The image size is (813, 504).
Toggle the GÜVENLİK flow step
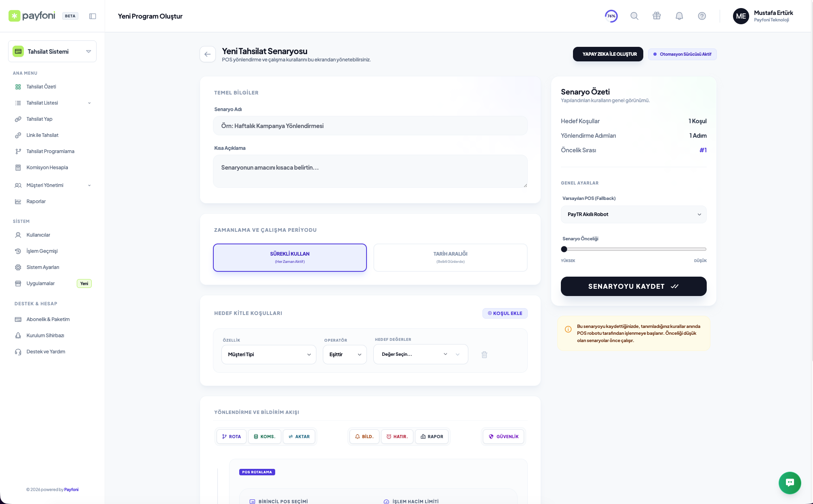pos(503,437)
